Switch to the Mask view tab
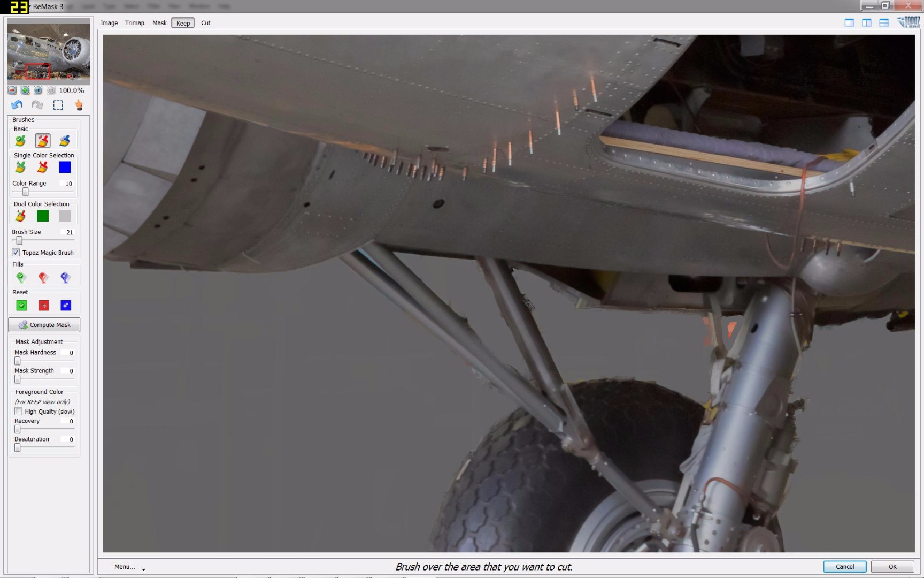Viewport: 924px width, 578px height. [159, 23]
